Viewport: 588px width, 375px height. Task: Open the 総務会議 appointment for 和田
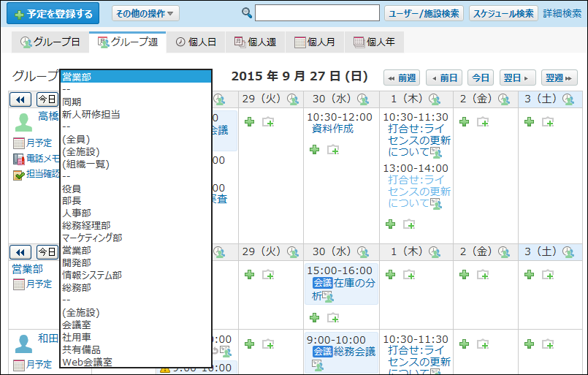tap(354, 352)
